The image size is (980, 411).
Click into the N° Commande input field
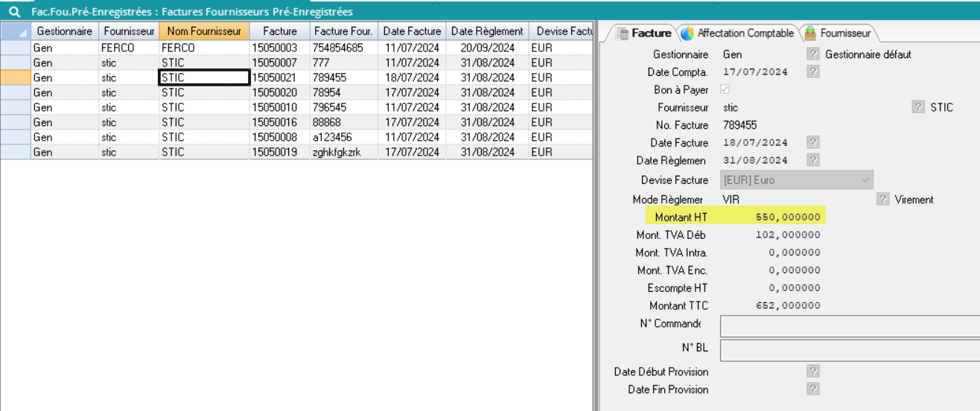pos(849,325)
